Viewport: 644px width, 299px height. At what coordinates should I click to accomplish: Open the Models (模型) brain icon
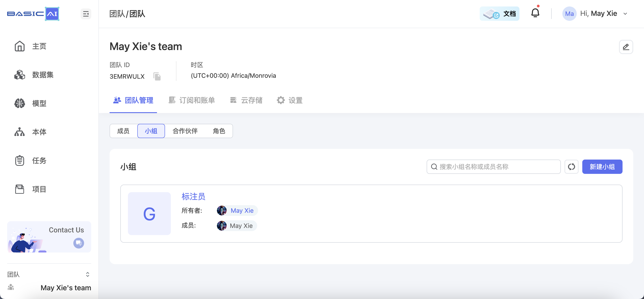coord(19,103)
